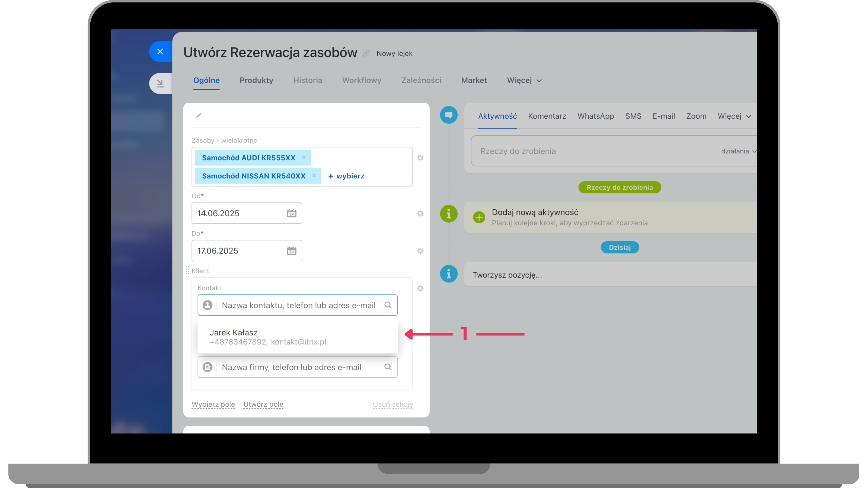Screen dimensions: 868x488
Task: Click the collapse panel arrow icon
Action: click(x=160, y=83)
